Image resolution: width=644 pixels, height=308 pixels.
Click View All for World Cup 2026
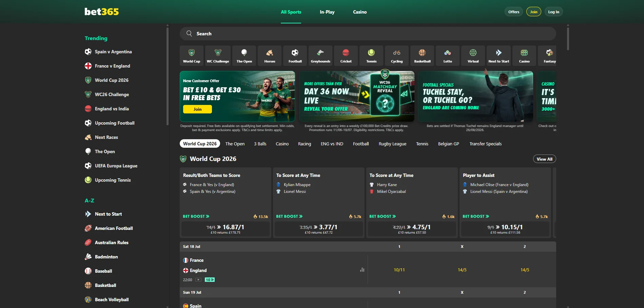pyautogui.click(x=545, y=159)
